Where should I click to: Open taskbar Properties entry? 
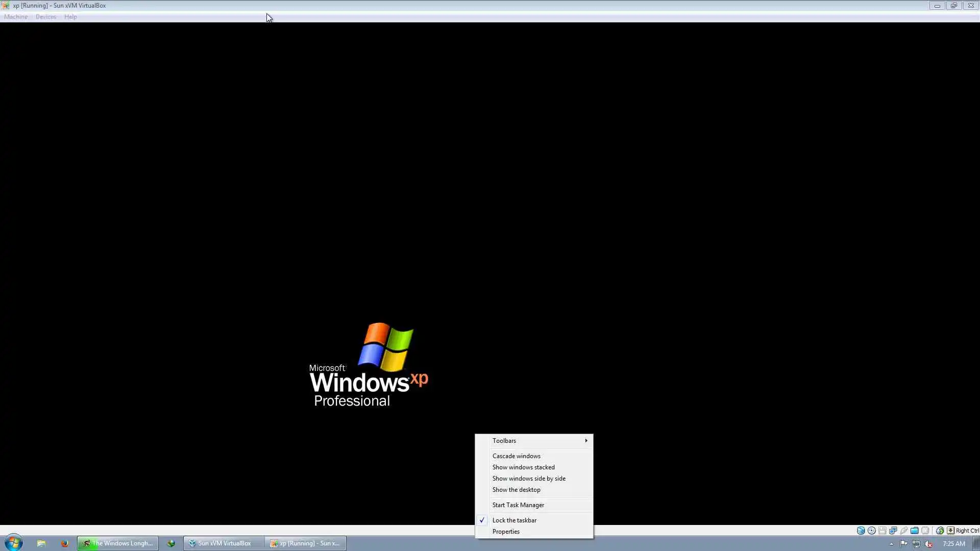(x=506, y=532)
